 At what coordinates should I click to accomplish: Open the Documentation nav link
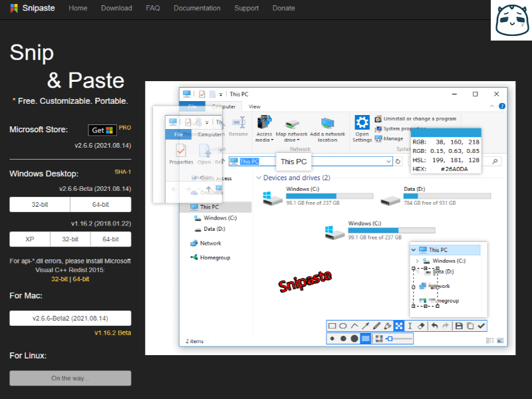pyautogui.click(x=197, y=8)
